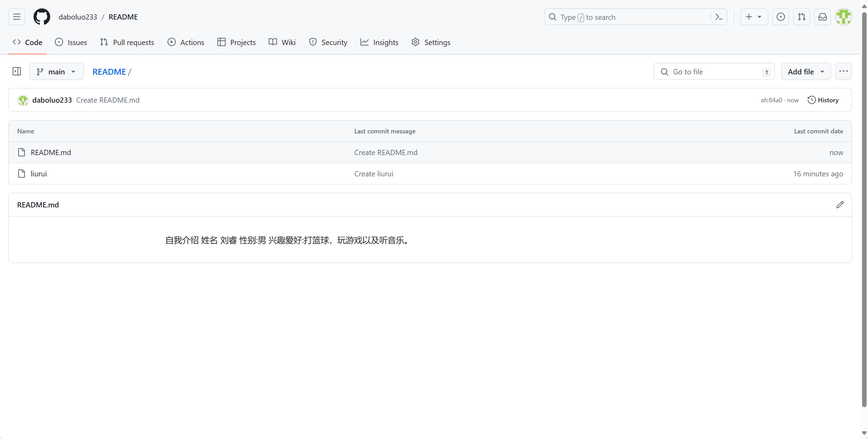This screenshot has height=439, width=868.
Task: Switch to the Actions tab
Action: pyautogui.click(x=186, y=42)
